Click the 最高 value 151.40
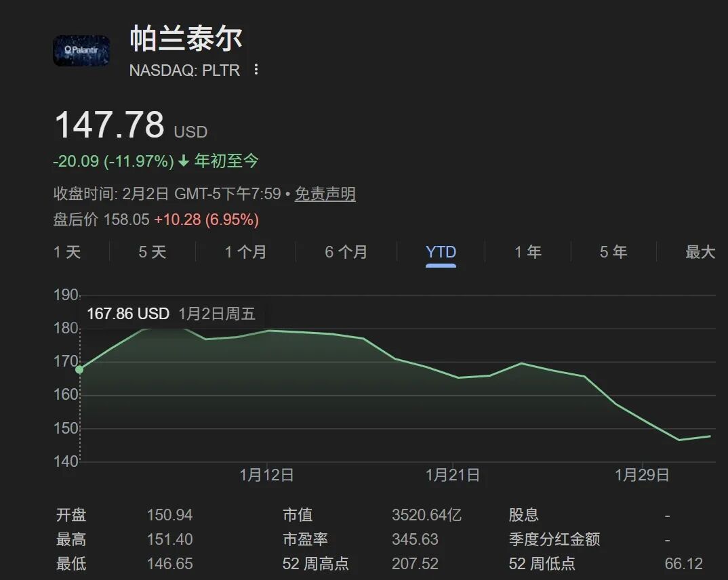This screenshot has width=728, height=580. (x=169, y=539)
